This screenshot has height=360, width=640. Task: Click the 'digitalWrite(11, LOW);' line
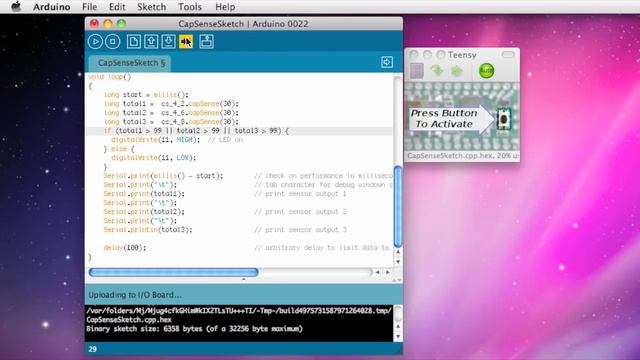point(153,158)
